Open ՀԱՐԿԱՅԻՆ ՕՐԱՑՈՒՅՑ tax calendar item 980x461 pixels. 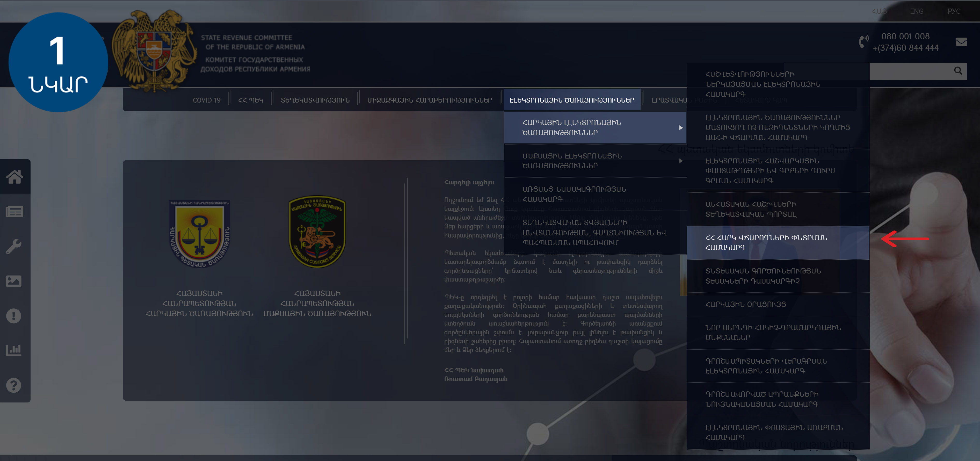tap(778, 304)
